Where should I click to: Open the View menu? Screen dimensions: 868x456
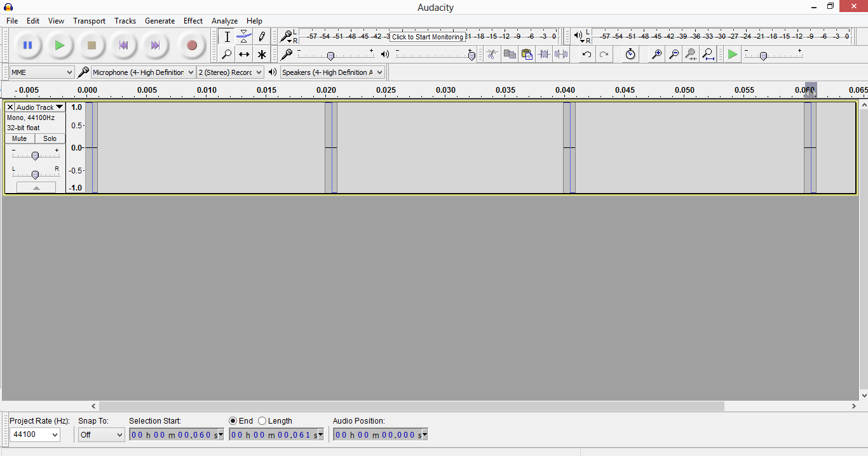(x=56, y=21)
